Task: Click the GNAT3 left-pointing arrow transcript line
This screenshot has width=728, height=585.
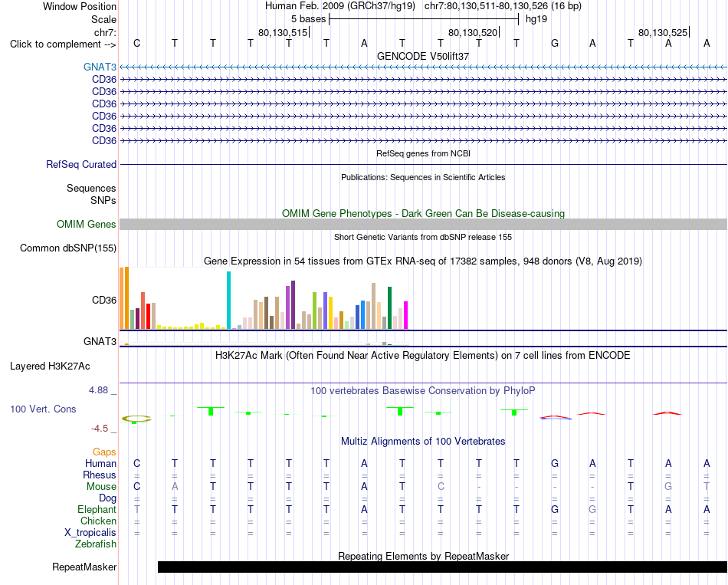Action: [x=424, y=67]
